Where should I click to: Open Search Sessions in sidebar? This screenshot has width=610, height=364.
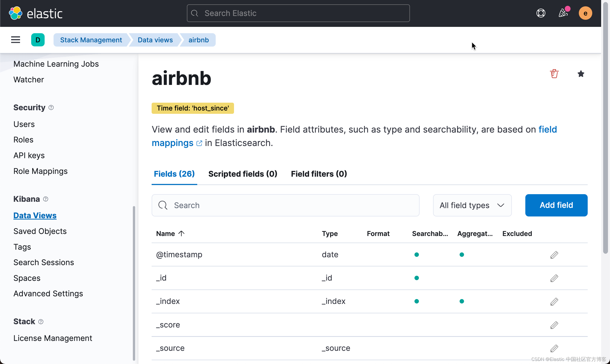44,262
